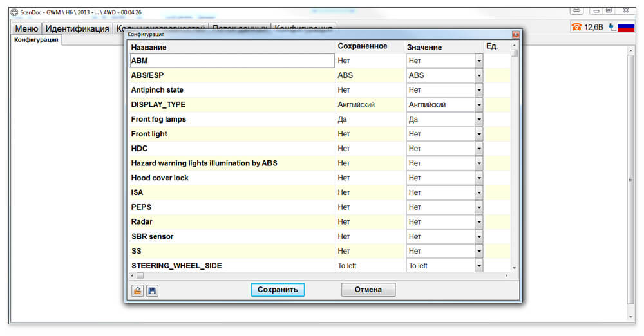Screen dimensions: 644x336
Task: Open the Front light value dropdown
Action: (x=479, y=134)
